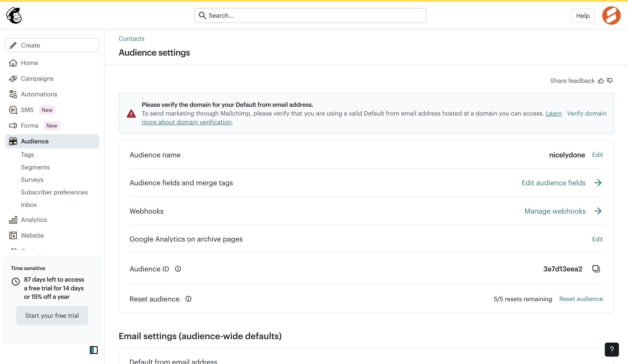Go to Surveys under Audience
The image size is (628, 364).
click(x=32, y=180)
